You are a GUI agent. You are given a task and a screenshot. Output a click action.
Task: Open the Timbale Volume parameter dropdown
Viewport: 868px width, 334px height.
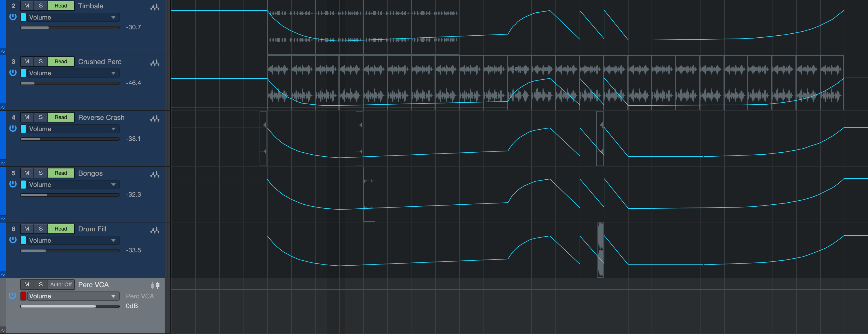(x=73, y=17)
